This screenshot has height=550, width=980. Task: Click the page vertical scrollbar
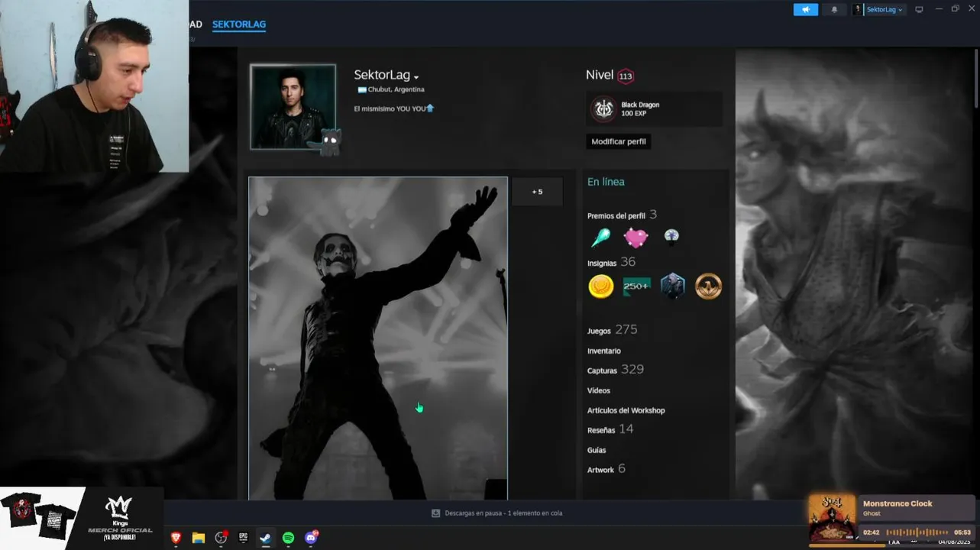[x=977, y=79]
